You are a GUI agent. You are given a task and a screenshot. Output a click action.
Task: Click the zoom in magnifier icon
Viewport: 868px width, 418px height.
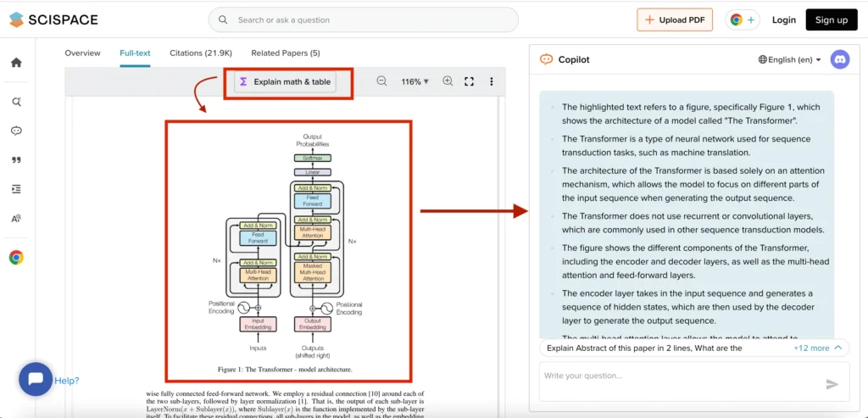coord(448,81)
